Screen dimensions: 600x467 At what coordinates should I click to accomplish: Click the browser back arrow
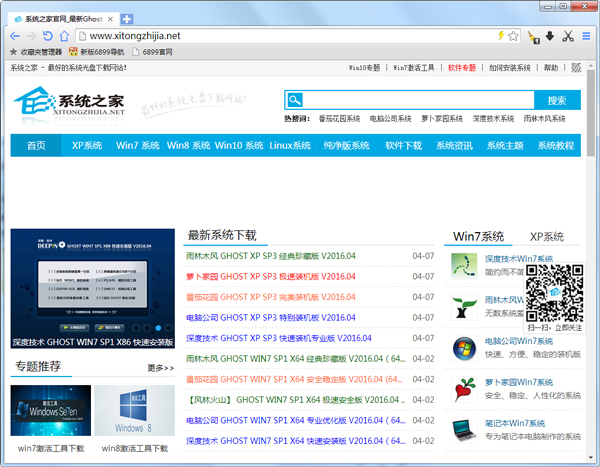(x=15, y=36)
